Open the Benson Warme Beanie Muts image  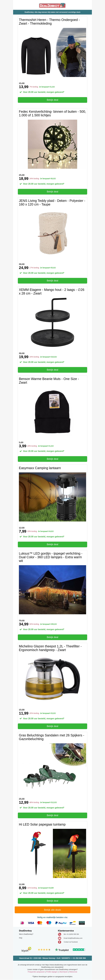click(x=52, y=412)
